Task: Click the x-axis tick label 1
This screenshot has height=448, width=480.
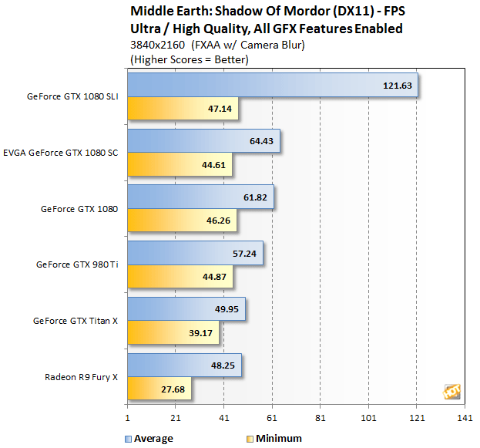Action: coord(128,418)
